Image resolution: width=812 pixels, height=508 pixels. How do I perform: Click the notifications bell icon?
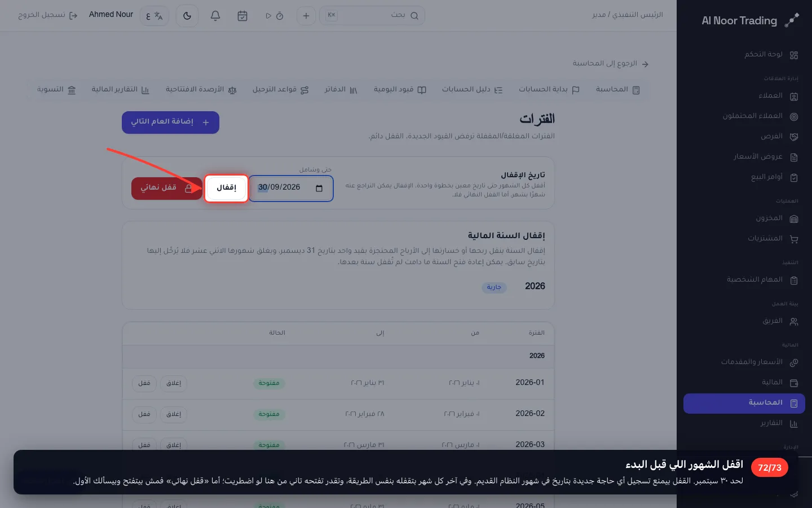(215, 16)
